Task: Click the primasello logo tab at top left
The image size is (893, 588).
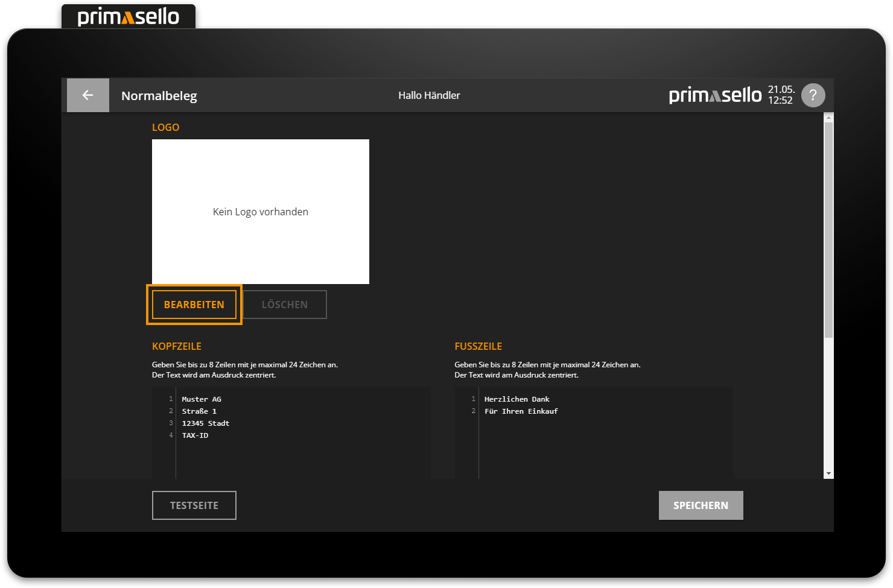Action: click(x=129, y=17)
